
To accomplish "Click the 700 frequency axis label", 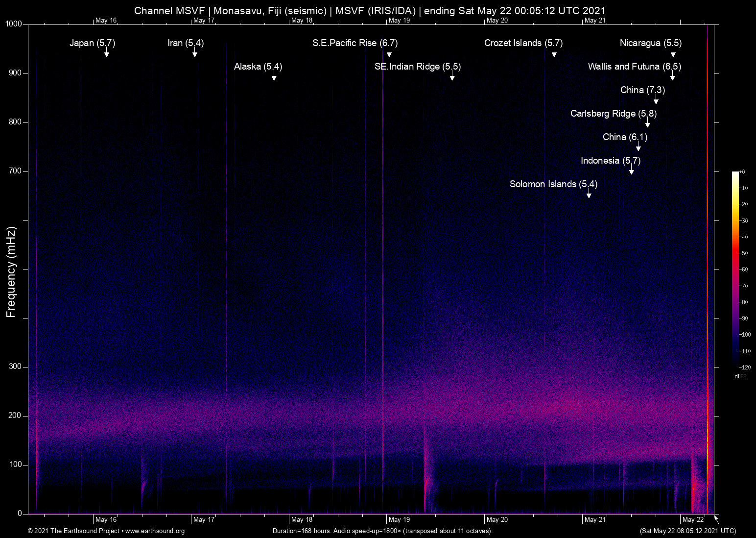I will click(x=16, y=171).
